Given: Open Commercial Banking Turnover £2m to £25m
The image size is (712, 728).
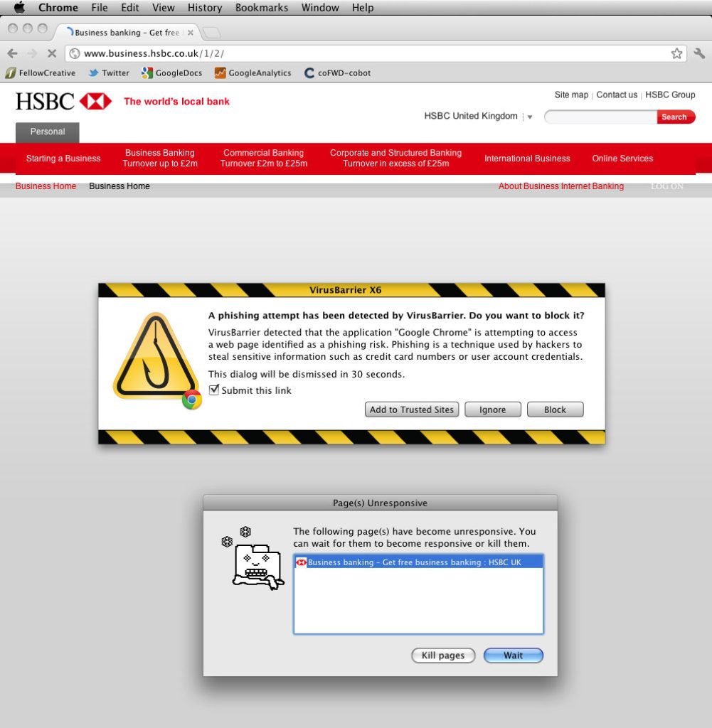Looking at the screenshot, I should pos(264,158).
